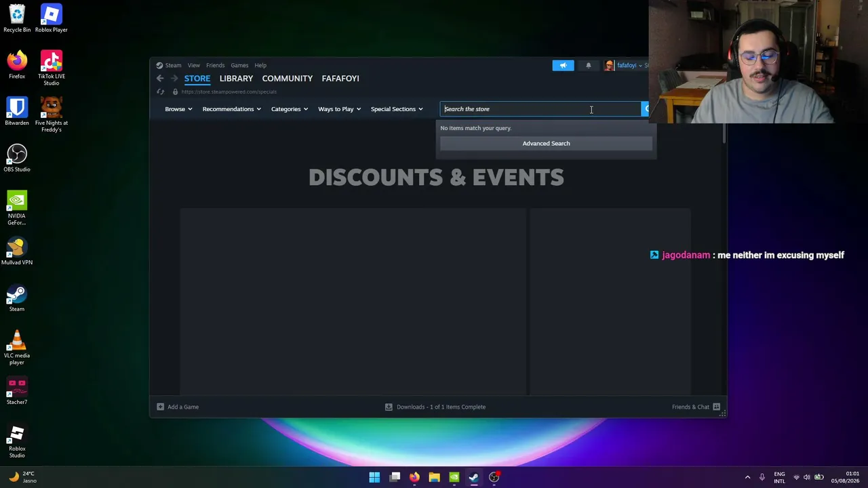This screenshot has height=488, width=868.
Task: Expand the Recommendations dropdown
Action: pyautogui.click(x=231, y=109)
